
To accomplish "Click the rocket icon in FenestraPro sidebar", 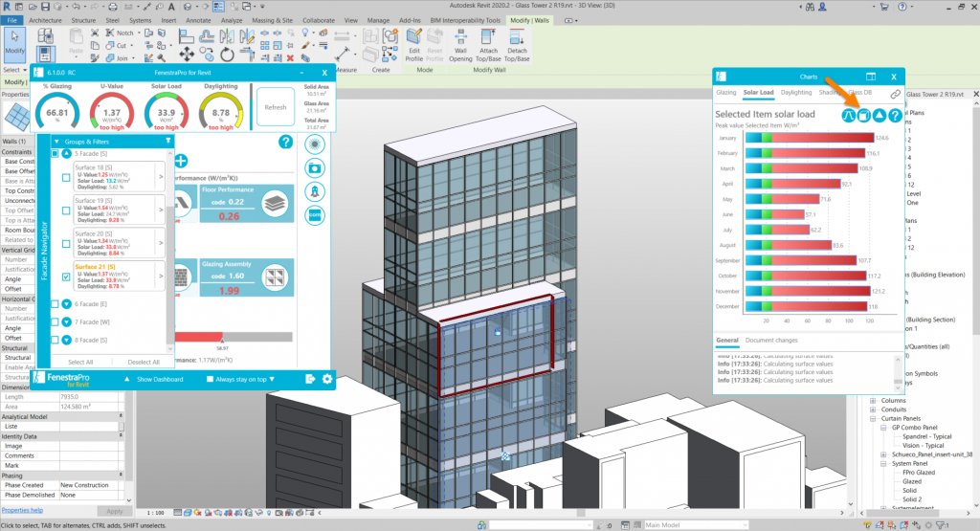I will [x=314, y=191].
